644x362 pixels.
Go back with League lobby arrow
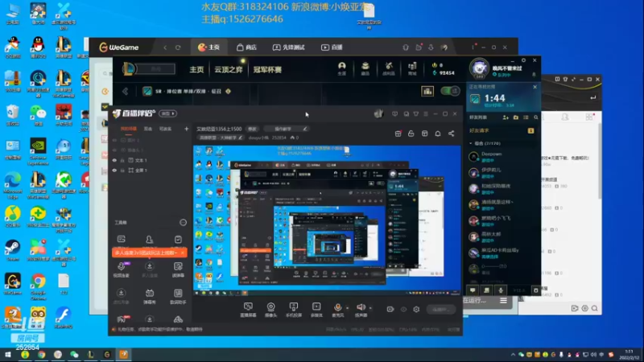[126, 91]
